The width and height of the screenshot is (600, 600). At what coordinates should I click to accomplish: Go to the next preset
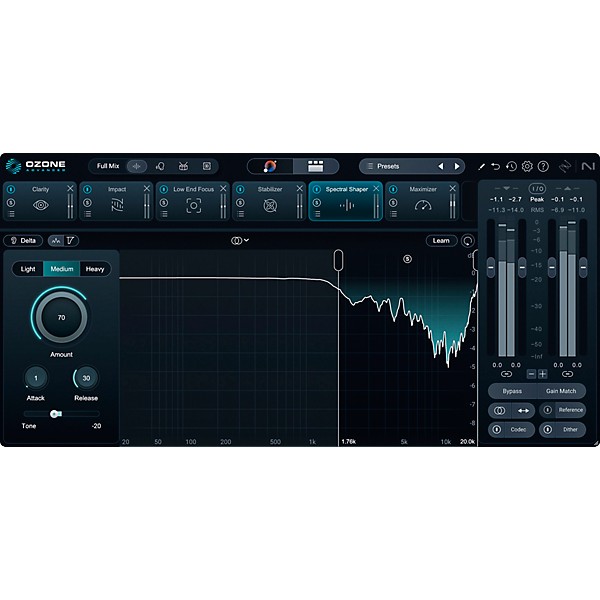tap(457, 166)
